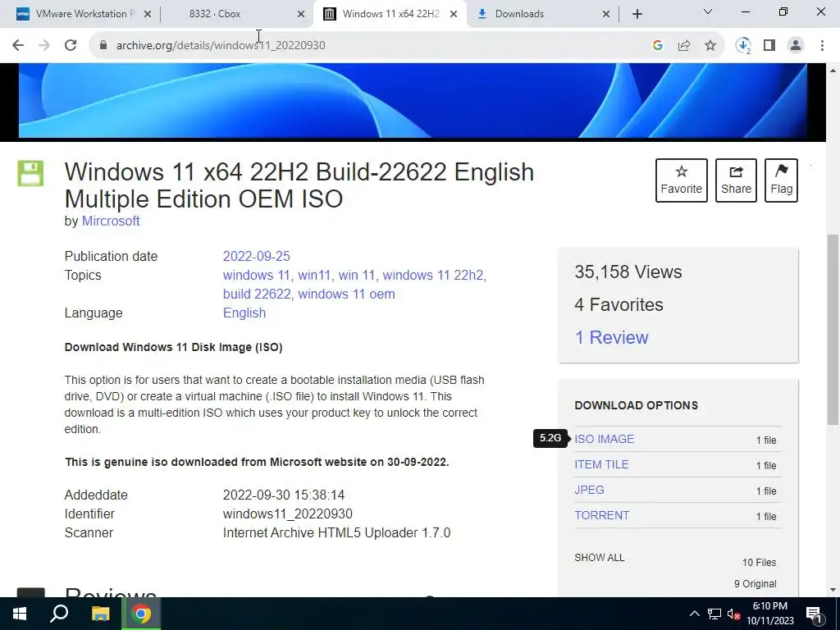
Task: Open the JPEG download option
Action: (x=589, y=491)
